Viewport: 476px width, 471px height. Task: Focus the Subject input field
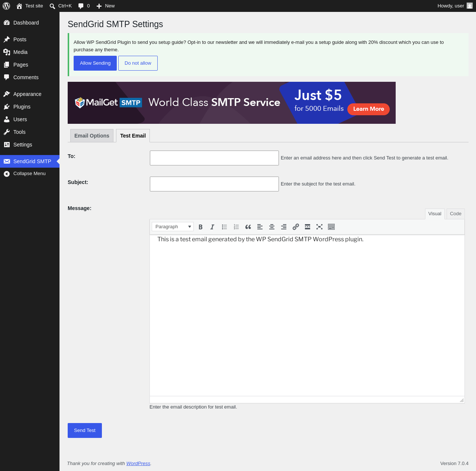[x=214, y=184]
